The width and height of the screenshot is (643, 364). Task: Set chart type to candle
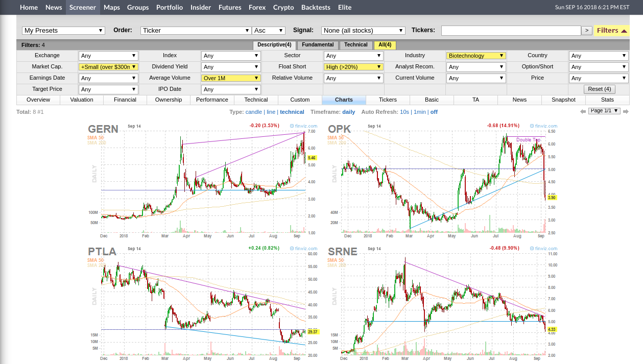(254, 112)
